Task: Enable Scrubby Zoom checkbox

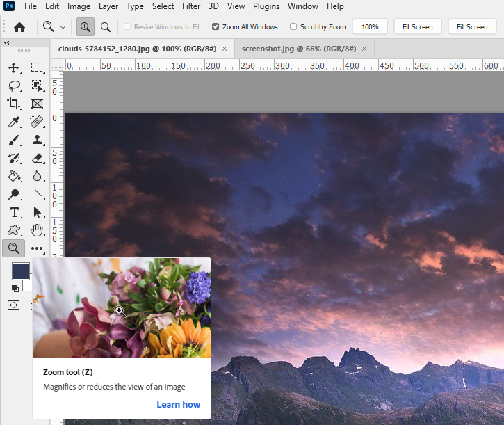Action: tap(293, 26)
